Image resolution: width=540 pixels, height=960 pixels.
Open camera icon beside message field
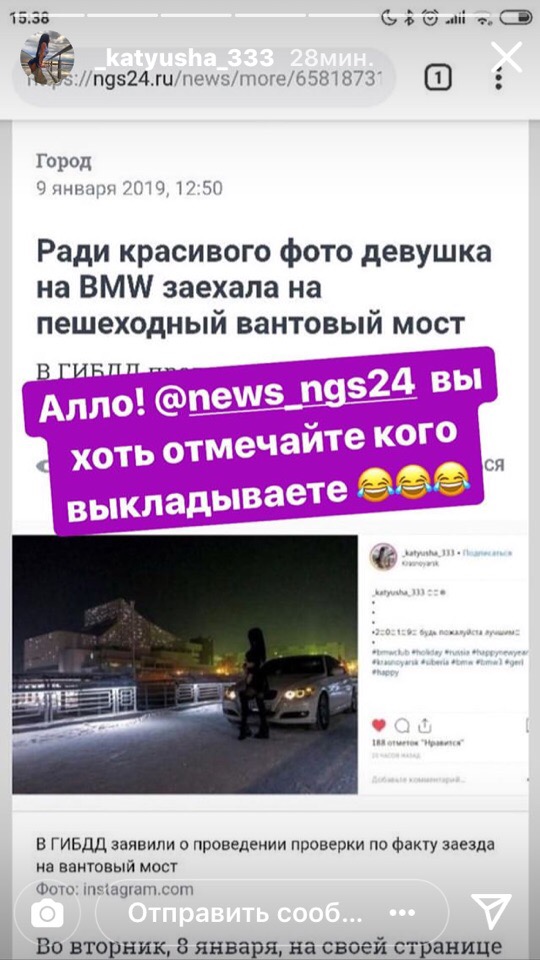(x=47, y=914)
